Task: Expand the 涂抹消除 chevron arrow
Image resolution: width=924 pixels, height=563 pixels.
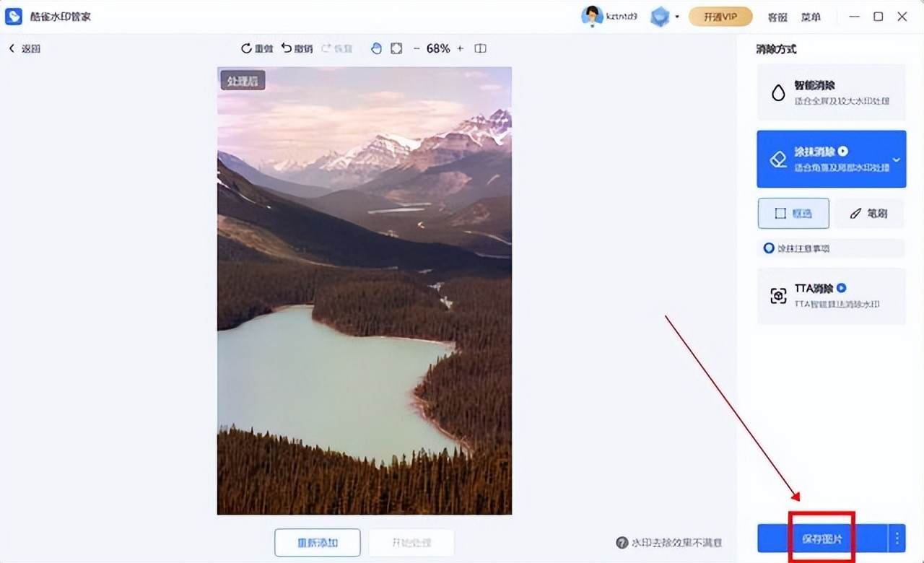Action: pos(897,160)
